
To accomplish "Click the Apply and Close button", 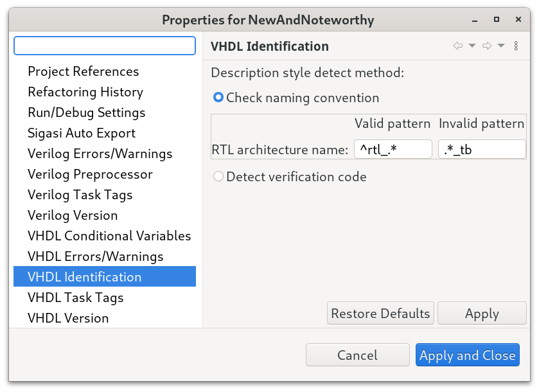I will tap(468, 355).
